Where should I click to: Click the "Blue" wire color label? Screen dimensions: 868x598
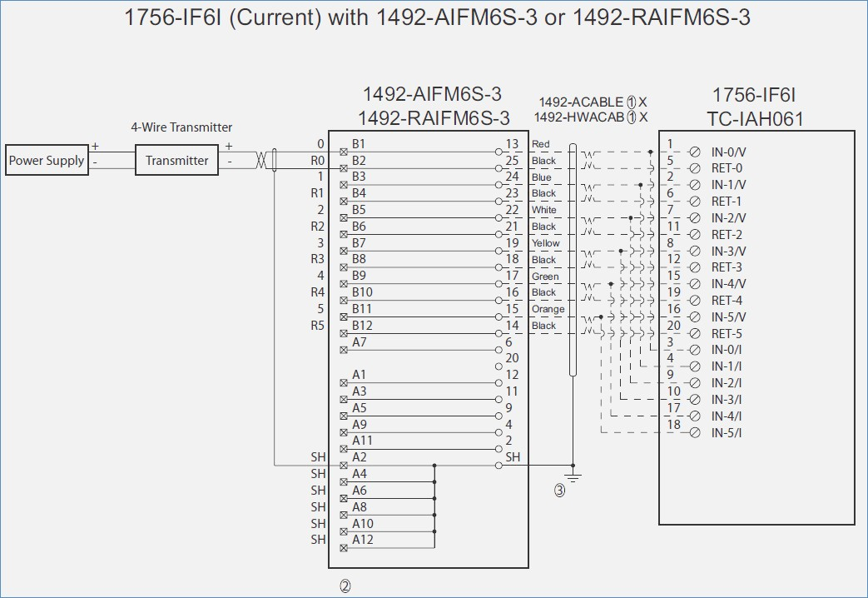pyautogui.click(x=542, y=177)
